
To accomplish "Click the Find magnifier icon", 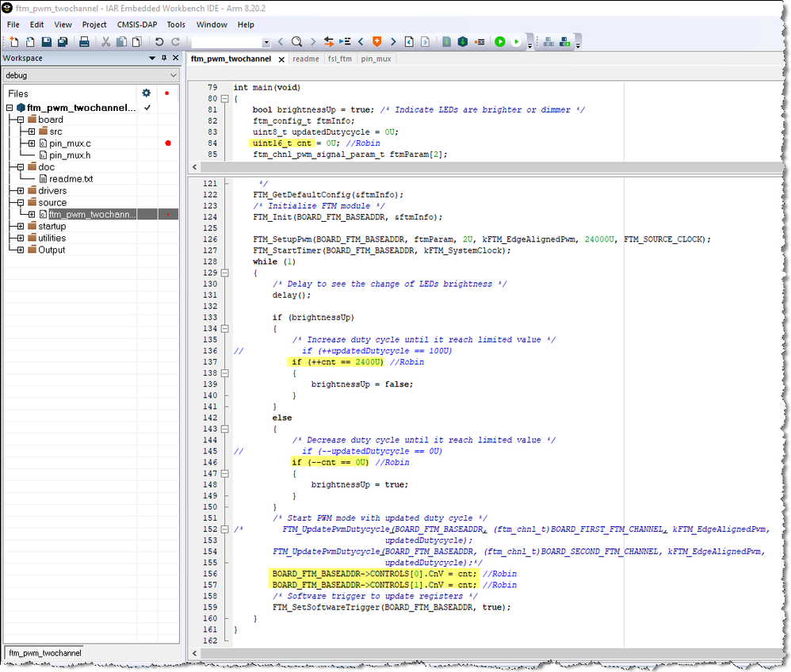I will (x=296, y=41).
